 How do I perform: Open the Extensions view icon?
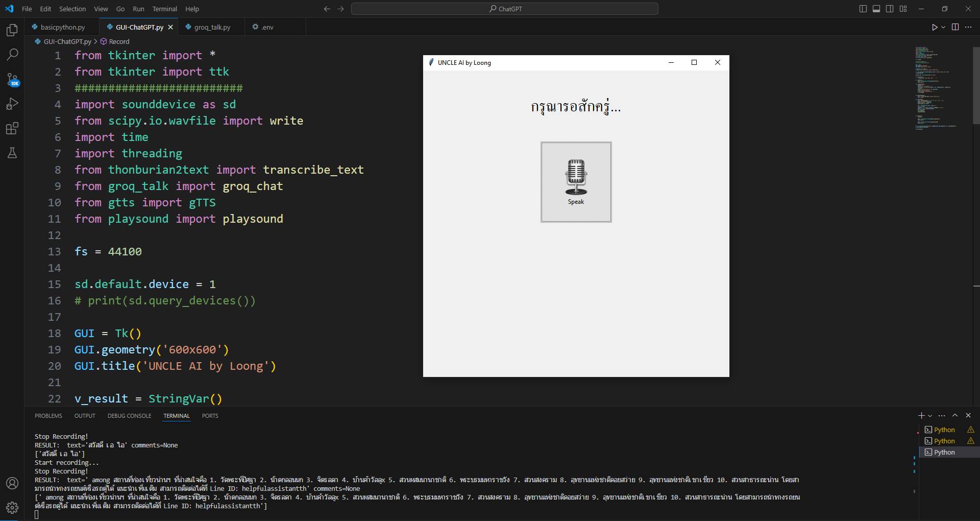[12, 128]
